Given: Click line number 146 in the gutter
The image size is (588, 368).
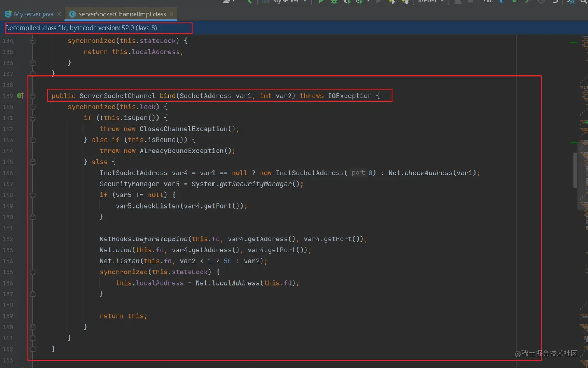Looking at the screenshot, I should (x=8, y=173).
